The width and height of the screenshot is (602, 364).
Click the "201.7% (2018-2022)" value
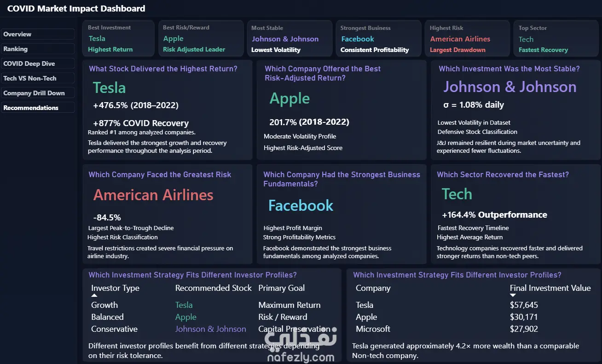[309, 122]
